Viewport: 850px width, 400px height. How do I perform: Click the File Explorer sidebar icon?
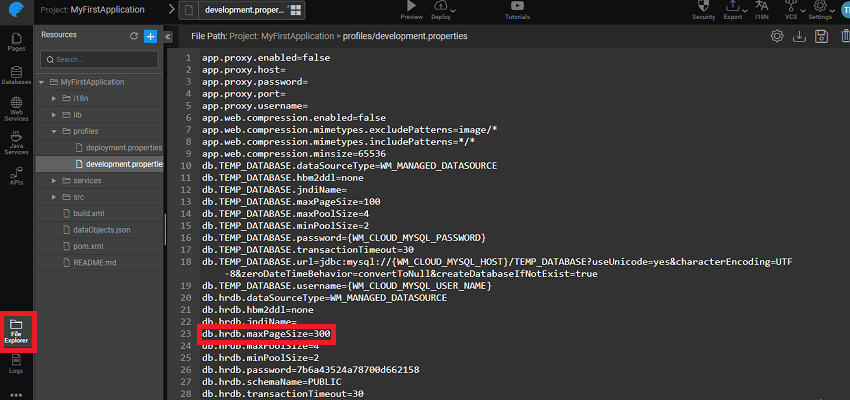[16, 330]
